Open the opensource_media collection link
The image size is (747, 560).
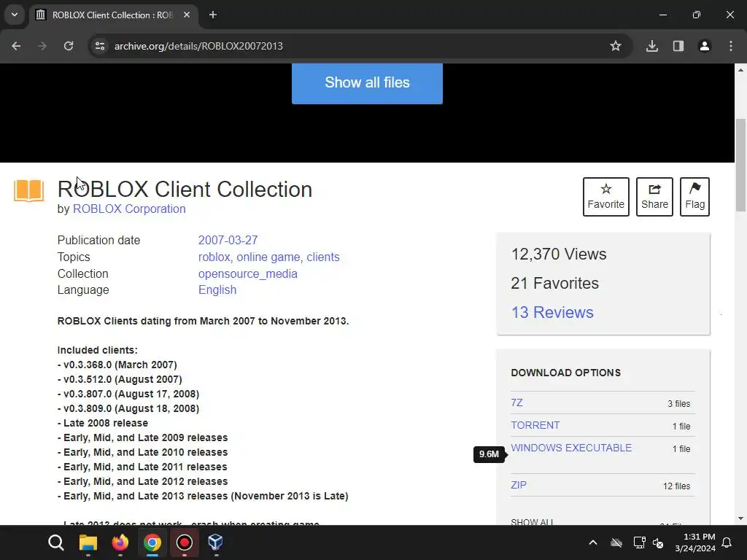(x=248, y=274)
